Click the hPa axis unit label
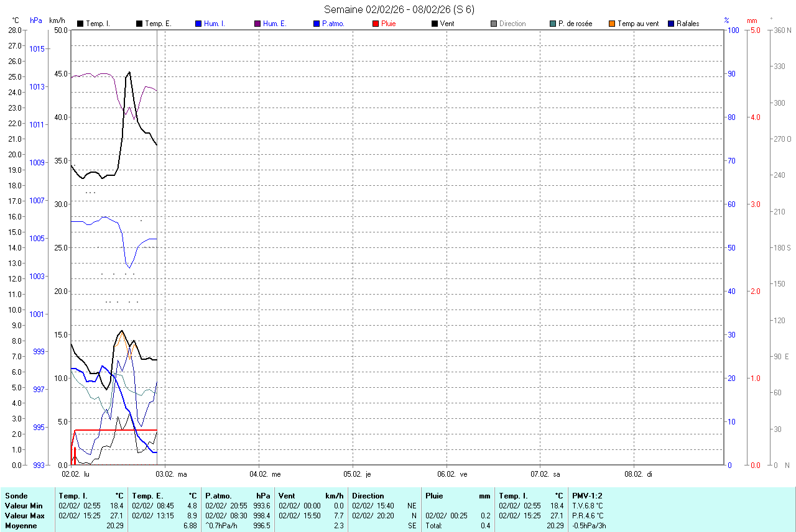The height and width of the screenshot is (532, 796). click(36, 21)
